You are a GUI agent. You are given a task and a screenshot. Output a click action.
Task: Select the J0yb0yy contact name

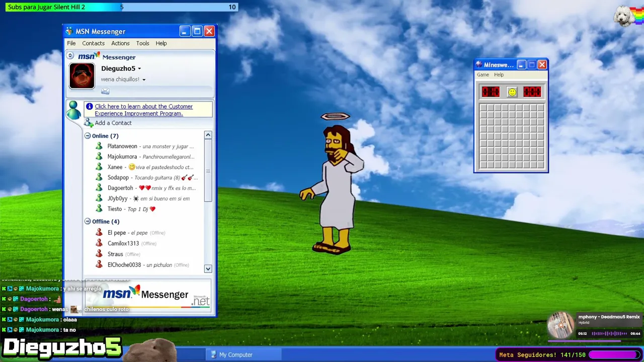click(x=118, y=199)
